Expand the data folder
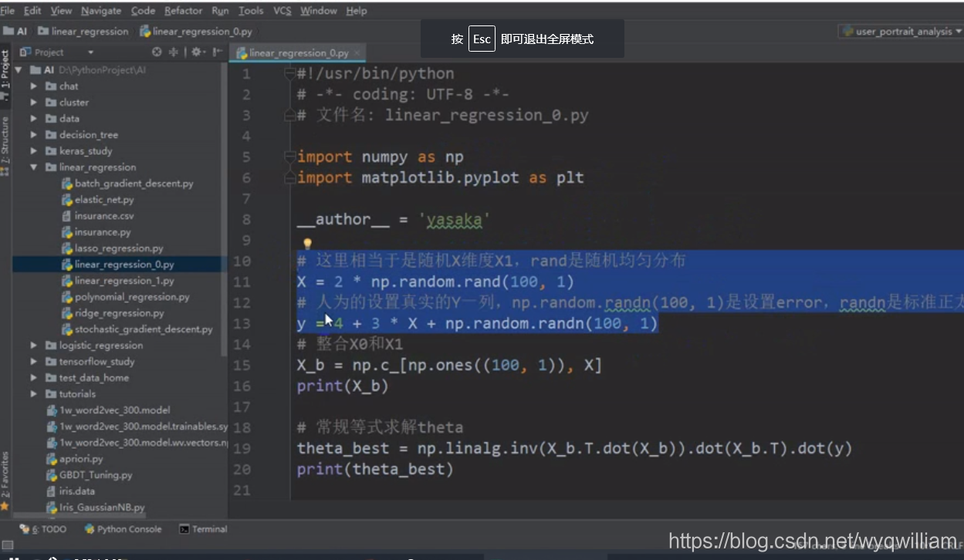Viewport: 964px width, 560px height. click(33, 118)
